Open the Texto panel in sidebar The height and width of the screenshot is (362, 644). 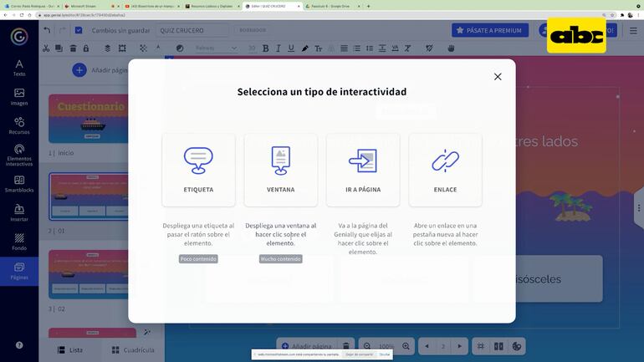click(19, 68)
